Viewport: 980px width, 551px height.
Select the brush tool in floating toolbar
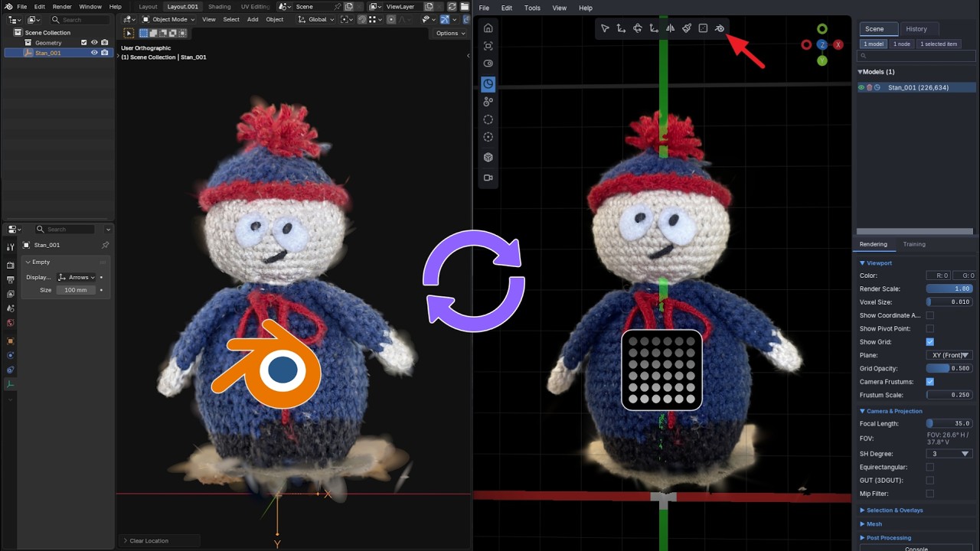click(687, 28)
